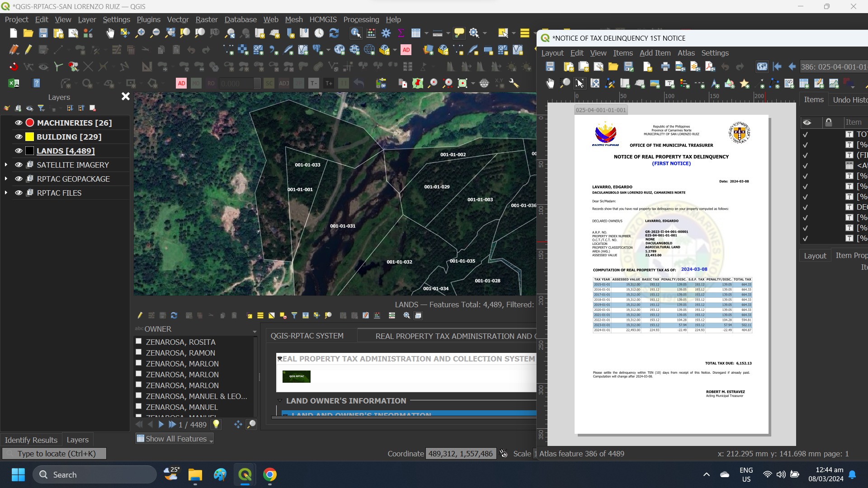Open the Atlas menu in the layout window
Screen dimensions: 868x488
pyautogui.click(x=686, y=53)
